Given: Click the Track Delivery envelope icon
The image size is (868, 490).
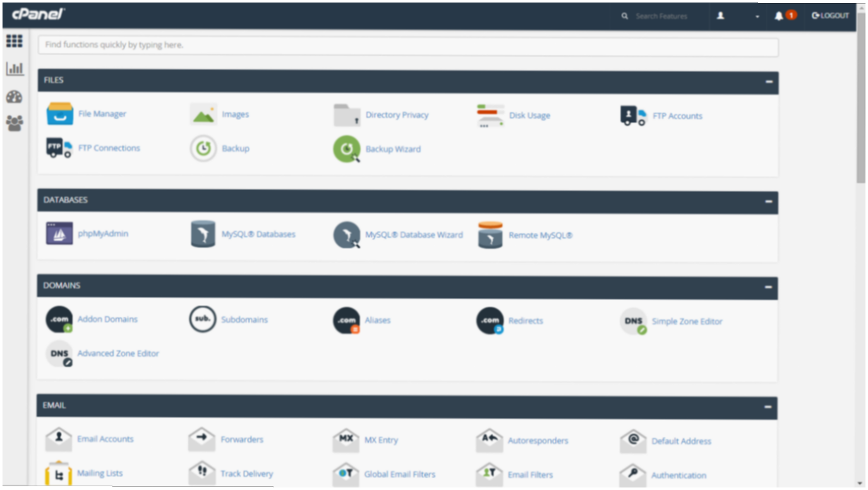Looking at the screenshot, I should point(202,474).
